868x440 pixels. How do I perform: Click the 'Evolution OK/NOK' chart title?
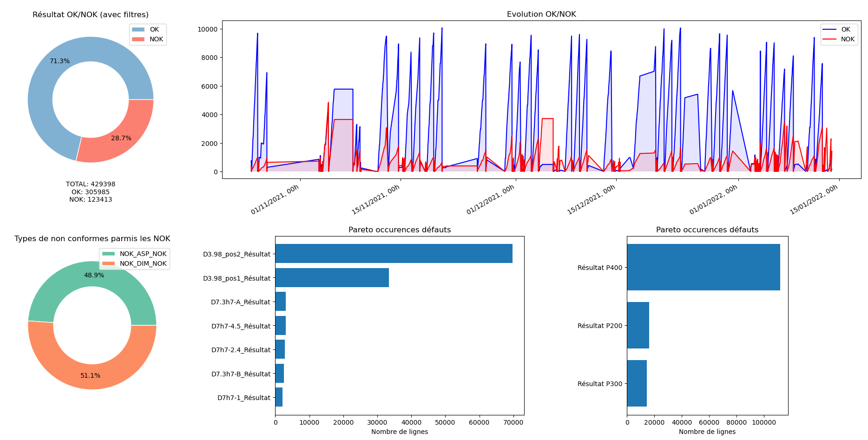click(x=541, y=14)
